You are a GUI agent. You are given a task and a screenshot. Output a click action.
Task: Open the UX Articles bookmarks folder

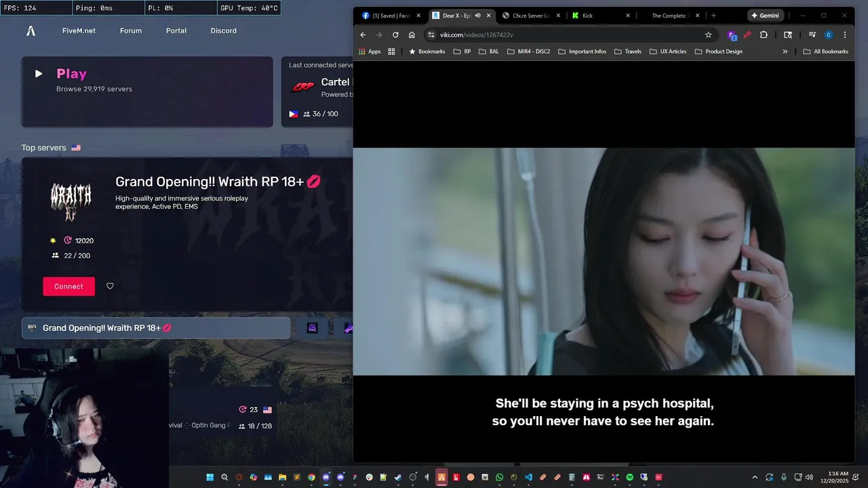click(x=667, y=52)
